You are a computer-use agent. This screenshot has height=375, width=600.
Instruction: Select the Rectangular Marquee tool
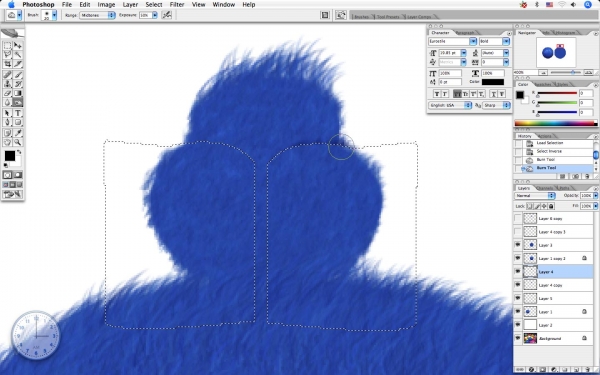click(8, 46)
